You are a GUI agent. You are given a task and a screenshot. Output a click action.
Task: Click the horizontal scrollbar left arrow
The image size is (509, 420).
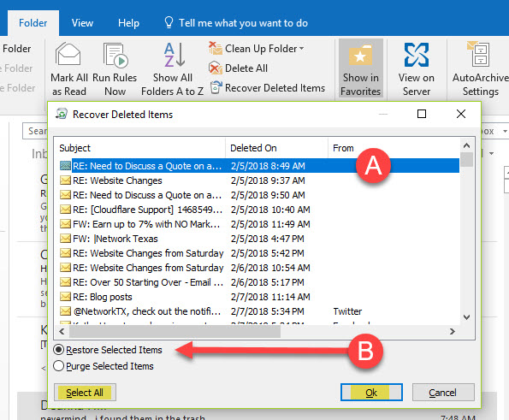[x=62, y=331]
